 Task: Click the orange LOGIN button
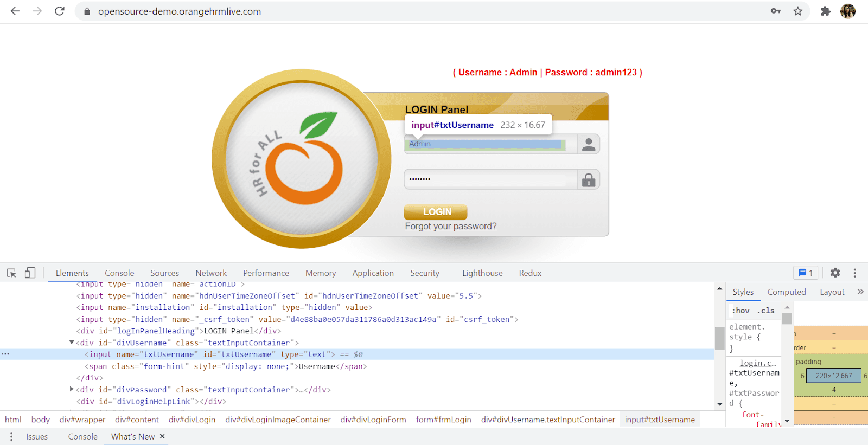(x=436, y=212)
